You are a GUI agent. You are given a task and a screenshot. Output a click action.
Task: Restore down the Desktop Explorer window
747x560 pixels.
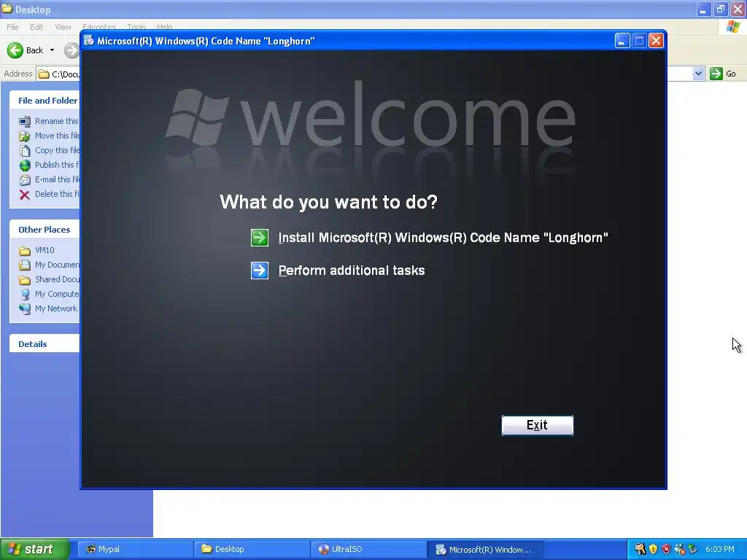721,9
